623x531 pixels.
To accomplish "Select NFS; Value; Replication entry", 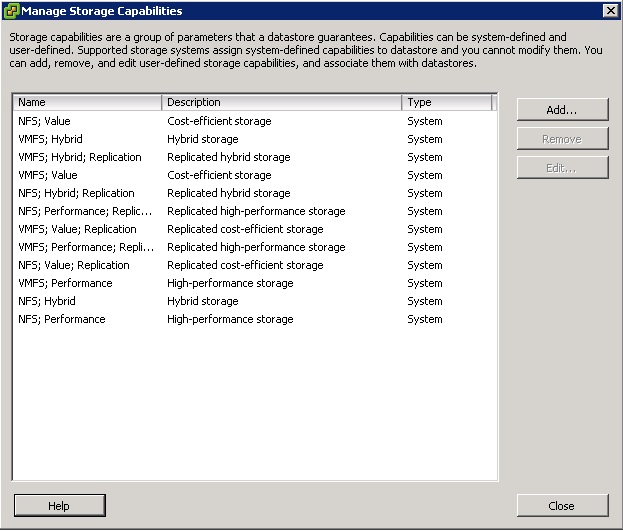I will pyautogui.click(x=74, y=265).
